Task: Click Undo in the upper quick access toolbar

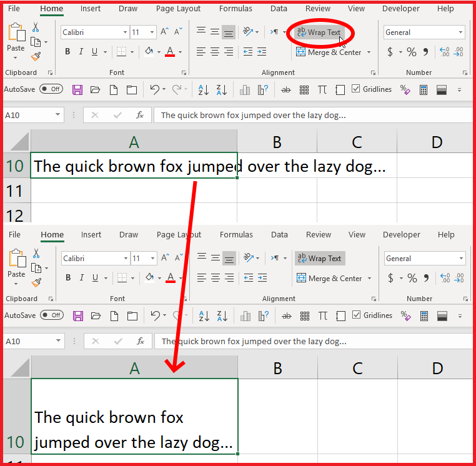Action: pos(154,89)
